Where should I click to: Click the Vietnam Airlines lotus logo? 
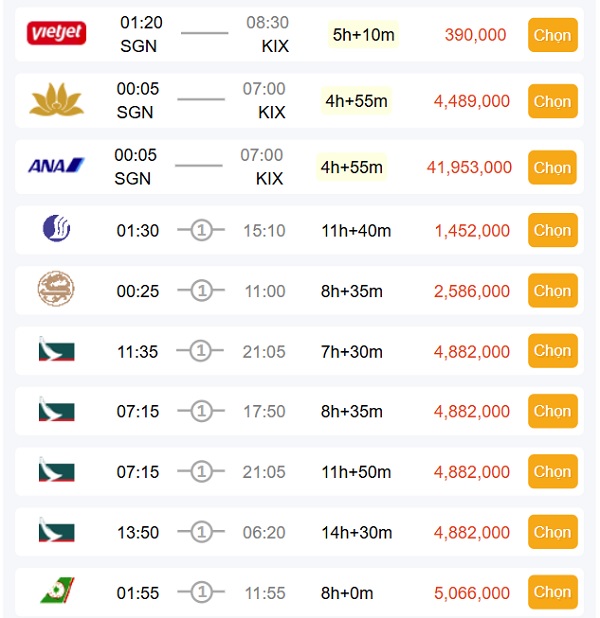pos(57,101)
